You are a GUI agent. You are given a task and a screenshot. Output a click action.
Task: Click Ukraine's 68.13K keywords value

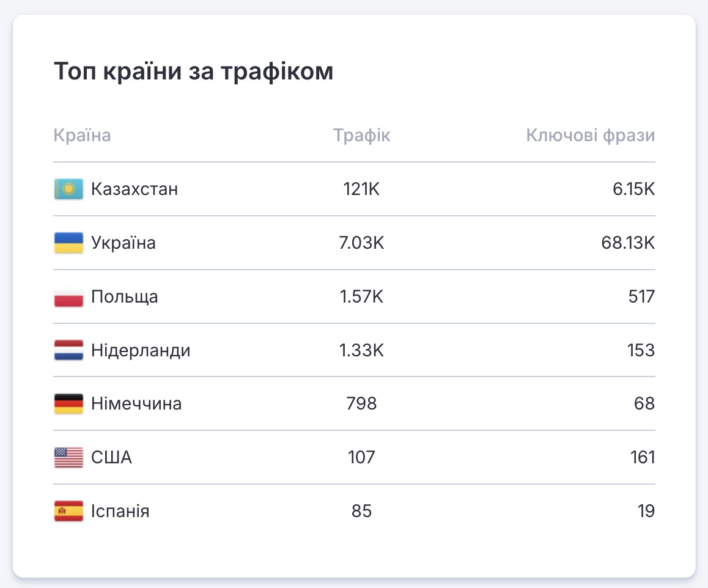click(628, 243)
